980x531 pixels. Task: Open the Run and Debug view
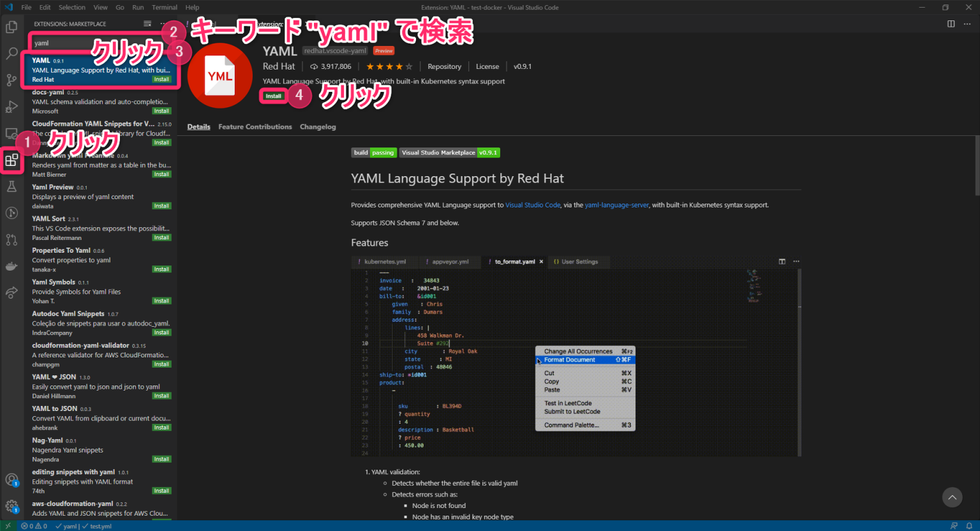pyautogui.click(x=11, y=107)
